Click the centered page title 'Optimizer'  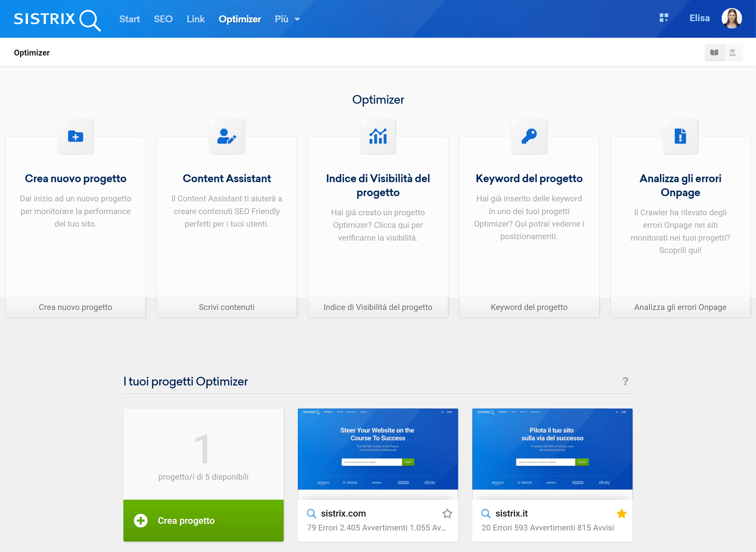(x=378, y=100)
